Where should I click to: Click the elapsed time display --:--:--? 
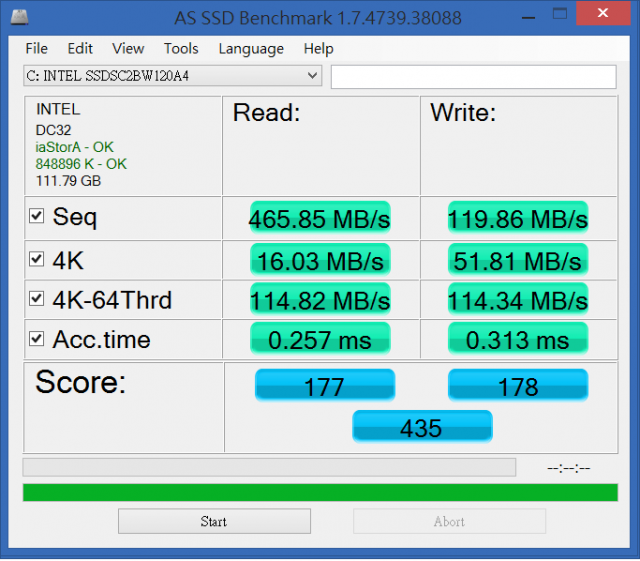pos(569,468)
